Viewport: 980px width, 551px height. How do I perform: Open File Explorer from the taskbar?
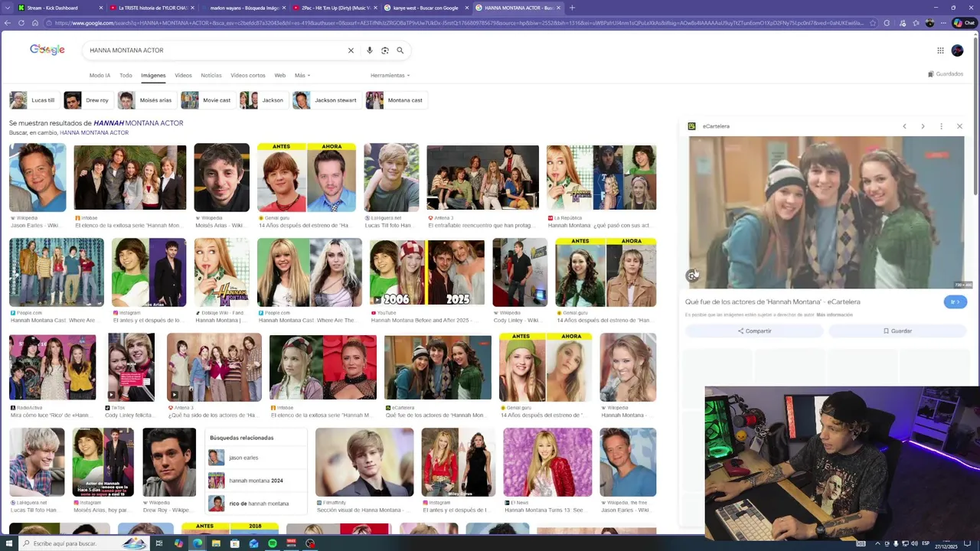tap(216, 543)
